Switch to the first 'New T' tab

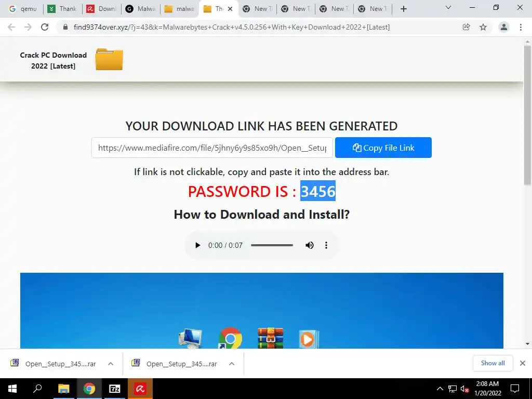(258, 9)
